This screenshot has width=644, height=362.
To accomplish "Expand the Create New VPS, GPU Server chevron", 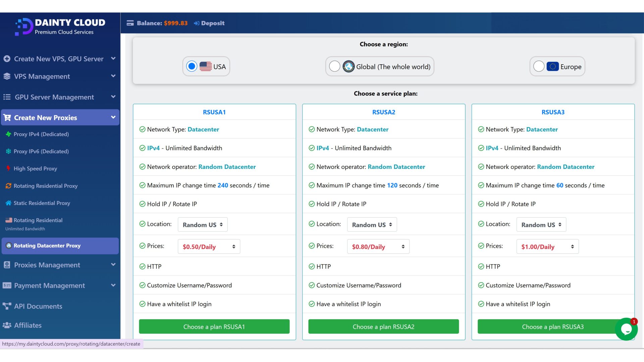I will tap(113, 58).
